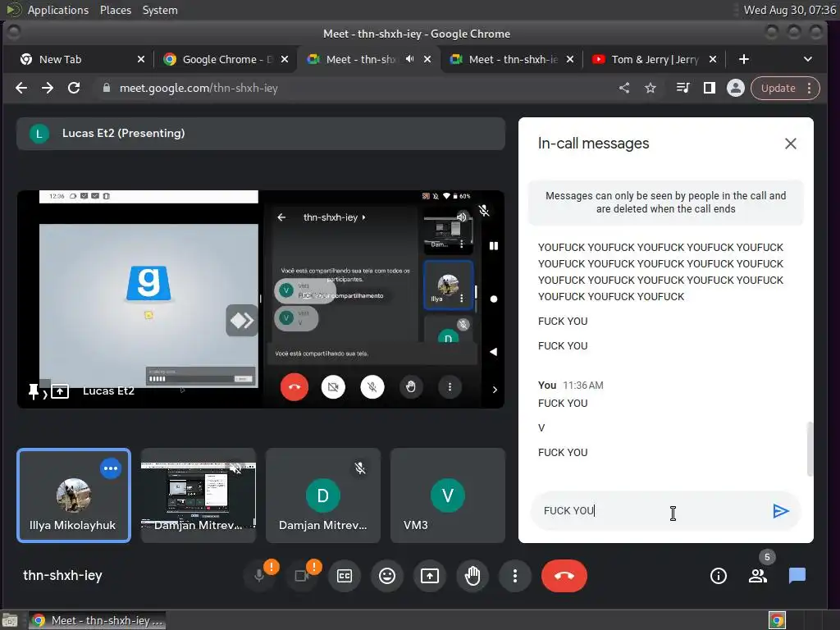Unpin the Lucas Et2 presentation pin icon
Image resolution: width=840 pixels, height=630 pixels.
point(33,391)
